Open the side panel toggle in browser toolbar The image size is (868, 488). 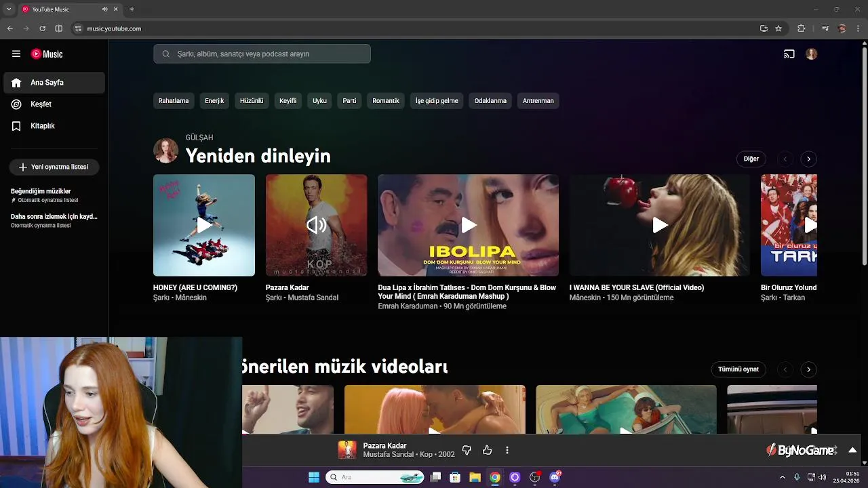(59, 28)
